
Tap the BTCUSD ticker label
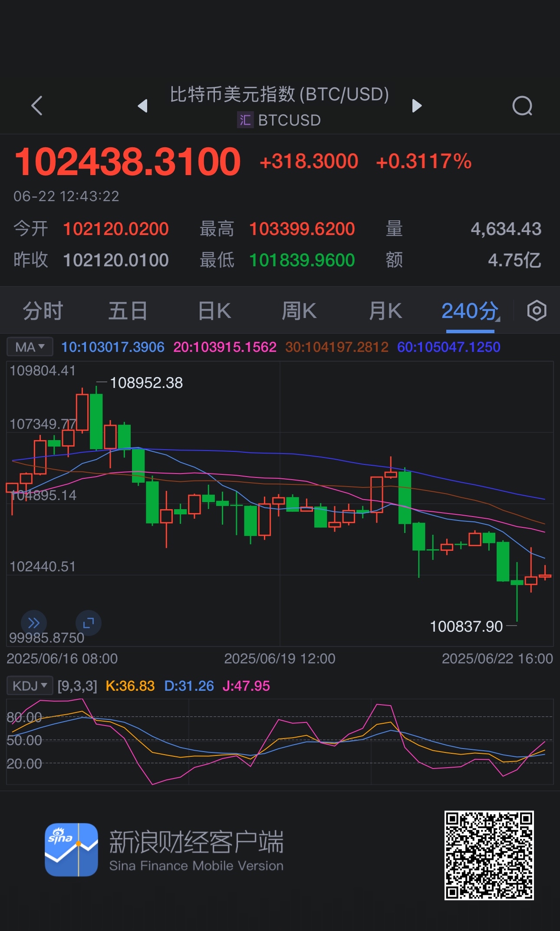(x=289, y=120)
